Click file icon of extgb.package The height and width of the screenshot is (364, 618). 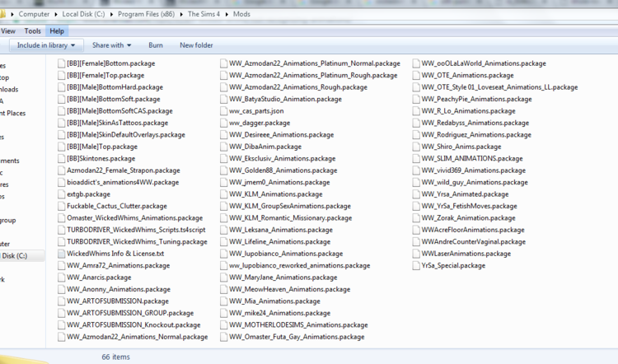61,194
